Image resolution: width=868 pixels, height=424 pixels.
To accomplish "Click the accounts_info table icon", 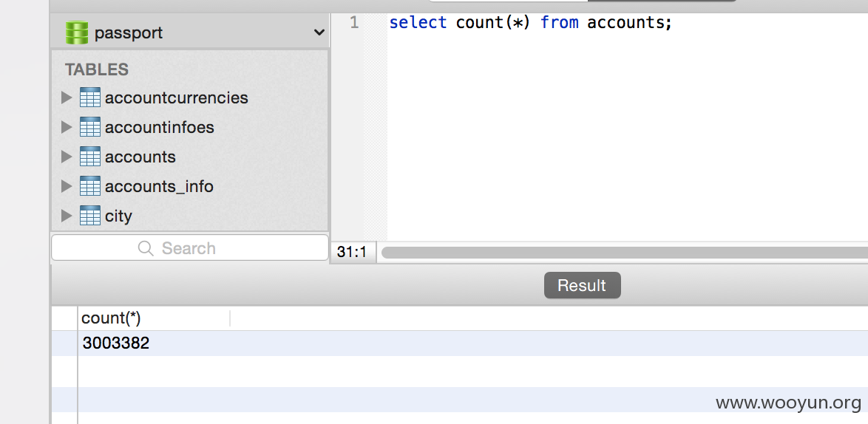I will pos(89,185).
